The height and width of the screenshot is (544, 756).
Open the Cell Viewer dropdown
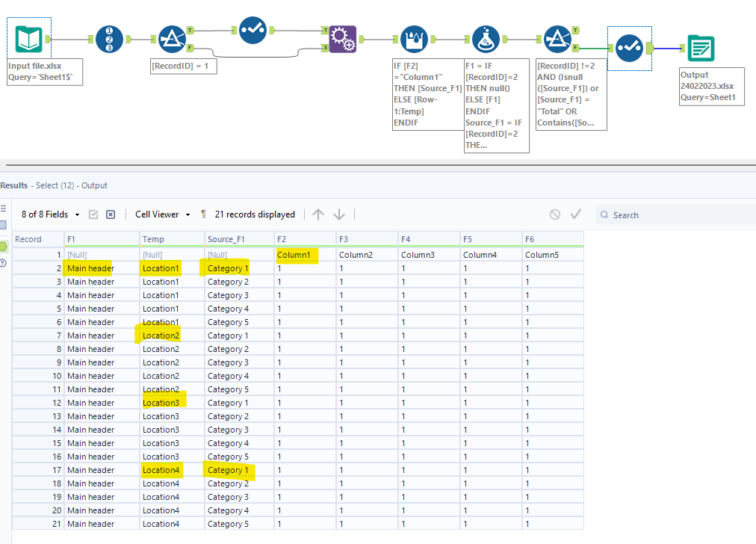coord(158,214)
